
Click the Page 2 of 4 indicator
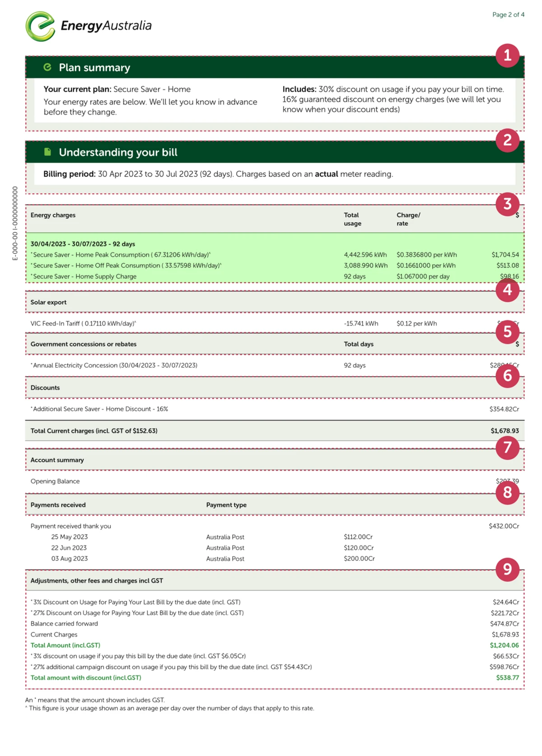508,15
